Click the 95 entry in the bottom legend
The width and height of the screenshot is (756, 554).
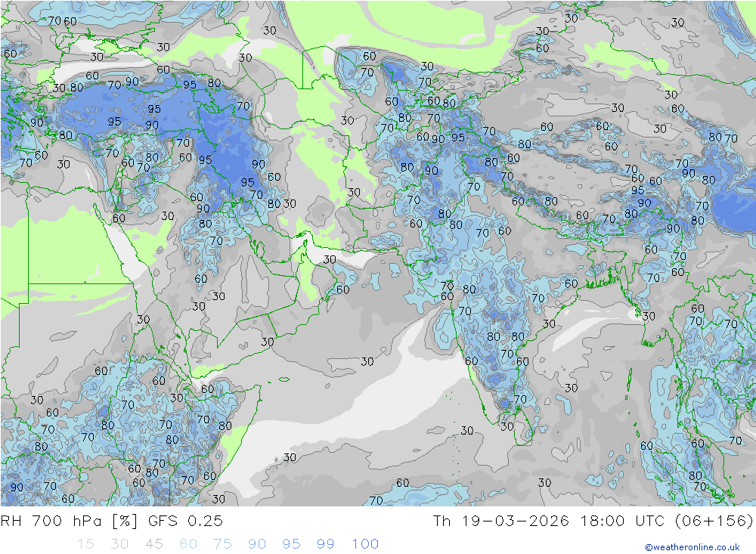pos(291,544)
